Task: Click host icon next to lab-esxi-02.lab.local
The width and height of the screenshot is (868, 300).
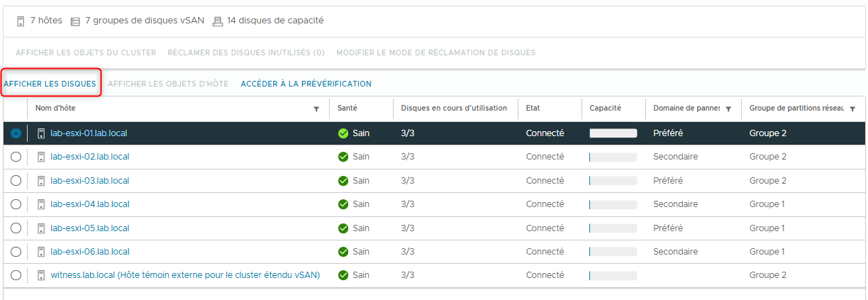Action: coord(41,157)
